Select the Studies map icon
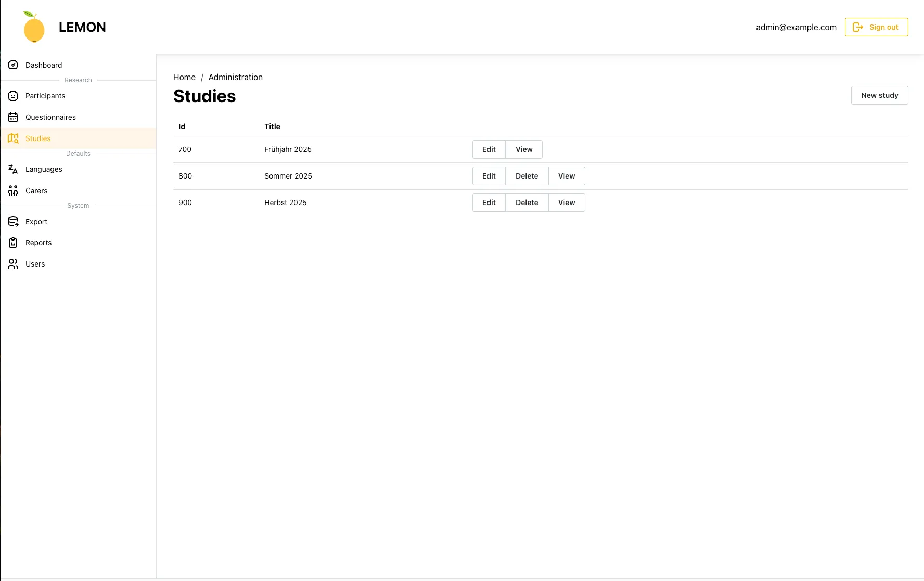924x581 pixels. coord(13,138)
